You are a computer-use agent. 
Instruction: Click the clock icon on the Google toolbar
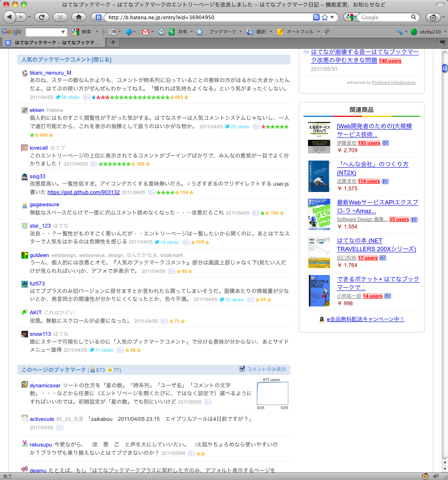point(161,31)
